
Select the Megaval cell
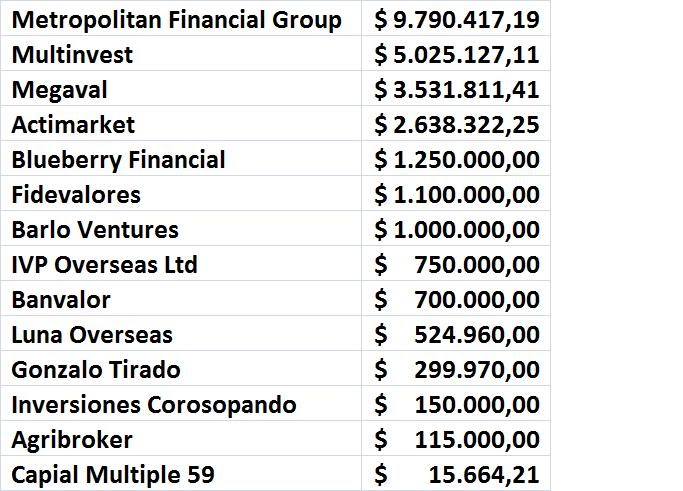click(x=60, y=89)
